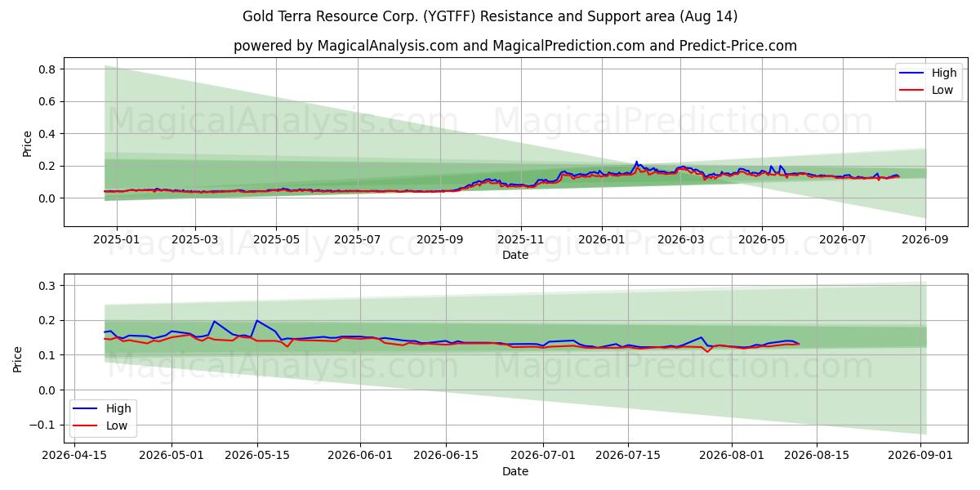Click the 2026-03 tick label

pos(680,239)
